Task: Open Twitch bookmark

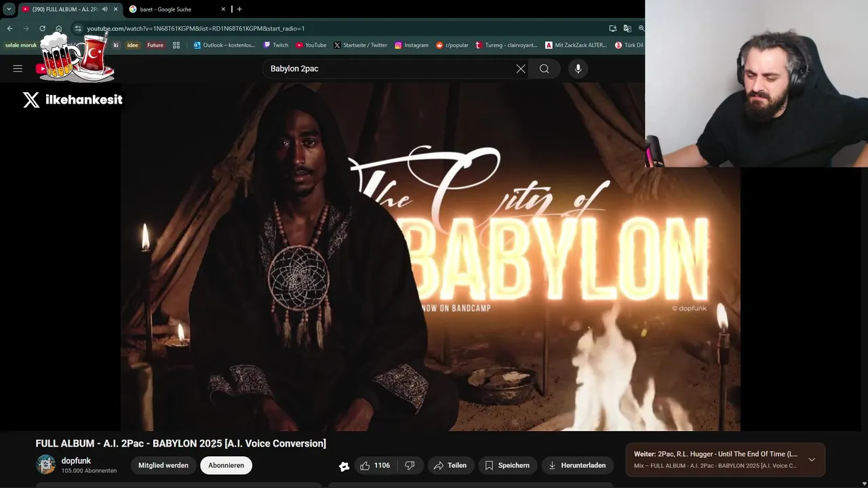Action: click(x=276, y=45)
